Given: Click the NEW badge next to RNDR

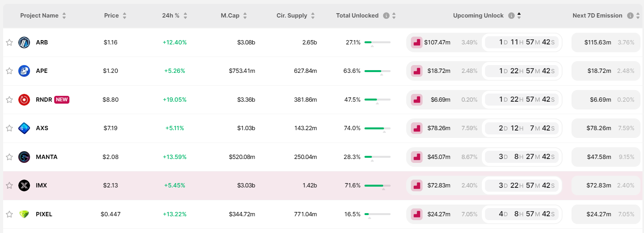Looking at the screenshot, I should 62,100.
